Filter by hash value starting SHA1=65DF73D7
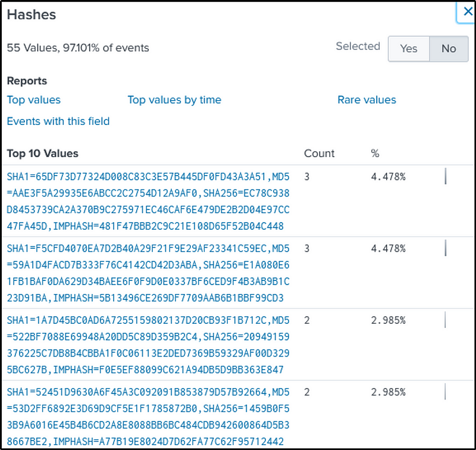The width and height of the screenshot is (476, 450). 148,201
